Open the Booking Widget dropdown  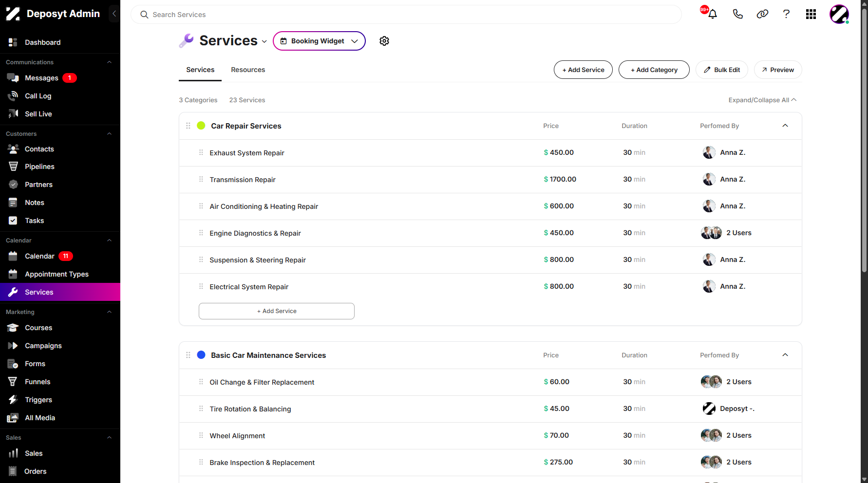(x=319, y=41)
